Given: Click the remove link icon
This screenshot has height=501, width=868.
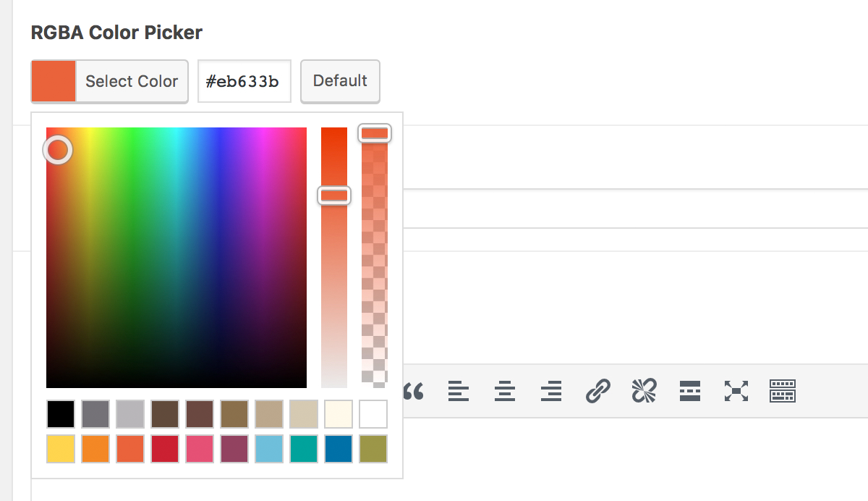Looking at the screenshot, I should coord(642,392).
